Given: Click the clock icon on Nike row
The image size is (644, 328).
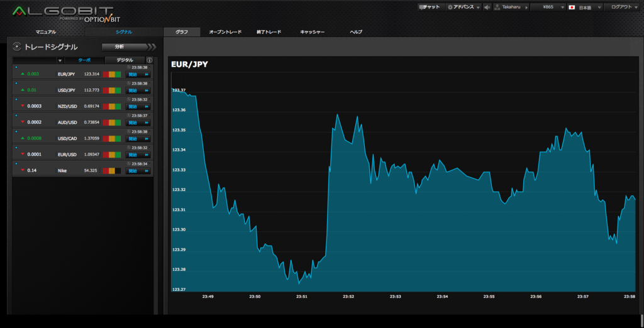Looking at the screenshot, I should 129,164.
